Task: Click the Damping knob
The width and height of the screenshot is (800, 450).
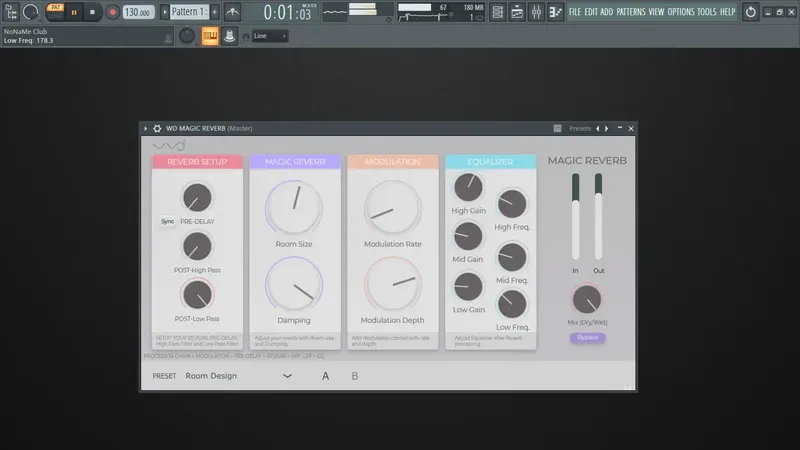Action: click(x=294, y=285)
